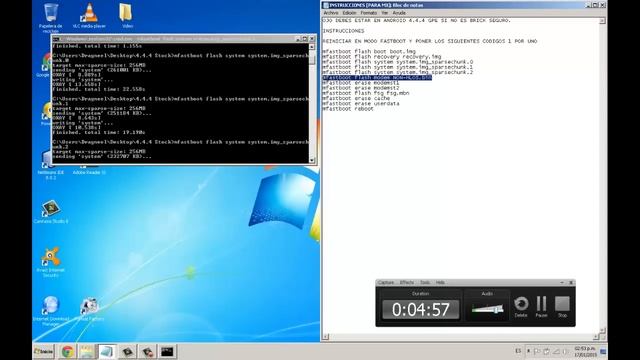The height and width of the screenshot is (360, 640).
Task: Open the Camtasia taskbar icon
Action: click(127, 351)
